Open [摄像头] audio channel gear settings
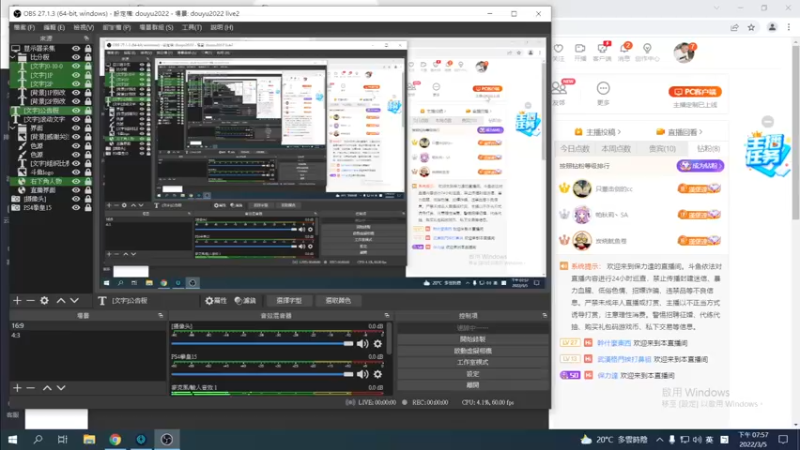Viewport: 800px width, 450px height. pyautogui.click(x=378, y=344)
